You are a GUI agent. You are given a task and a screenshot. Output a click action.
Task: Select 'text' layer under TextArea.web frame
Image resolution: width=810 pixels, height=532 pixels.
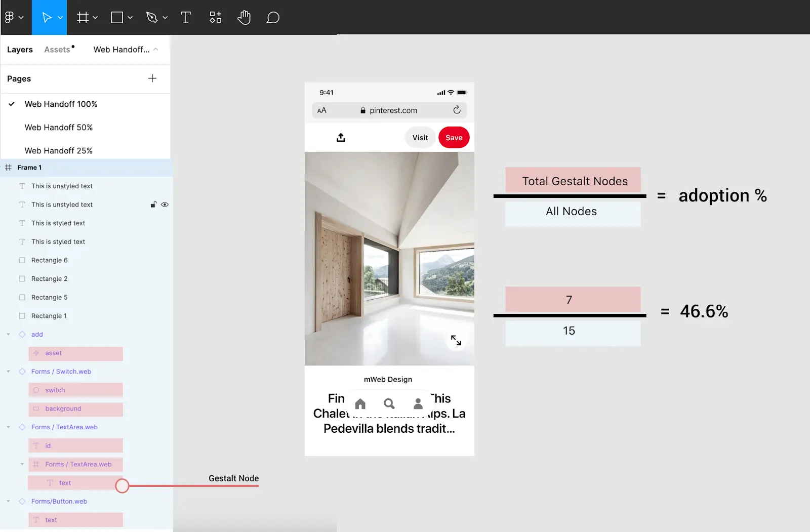pyautogui.click(x=74, y=483)
